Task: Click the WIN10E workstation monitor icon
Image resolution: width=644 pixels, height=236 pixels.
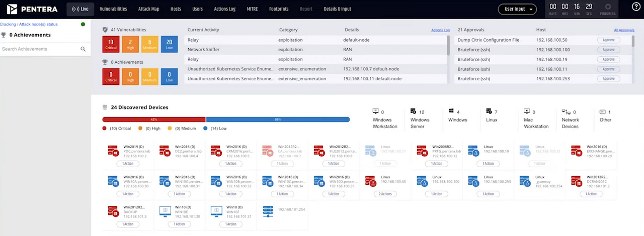Action: 165,211
